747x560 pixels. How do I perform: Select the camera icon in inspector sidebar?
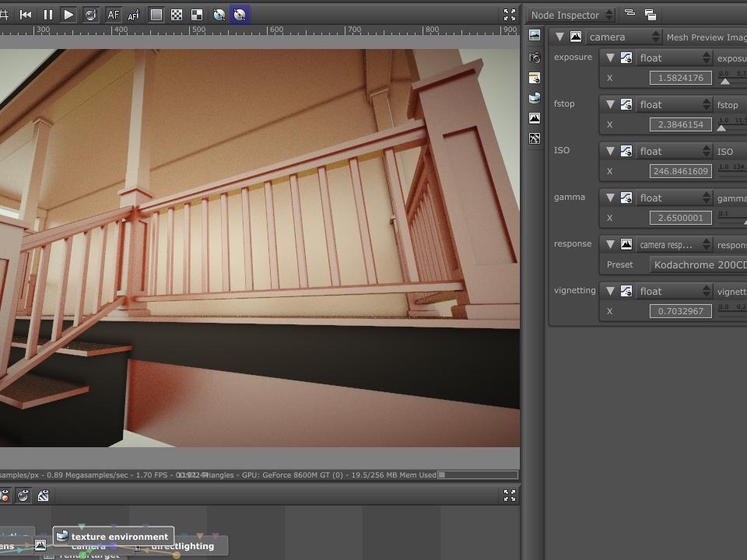535,58
